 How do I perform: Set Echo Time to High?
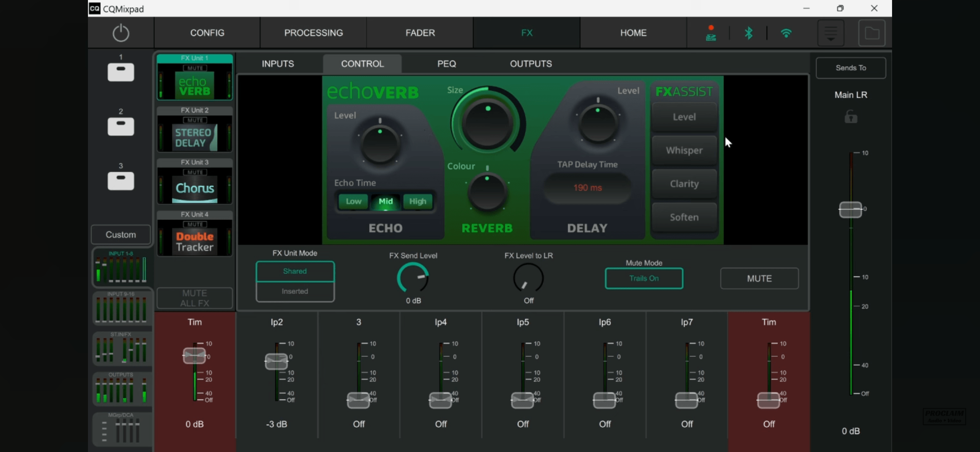(x=418, y=201)
